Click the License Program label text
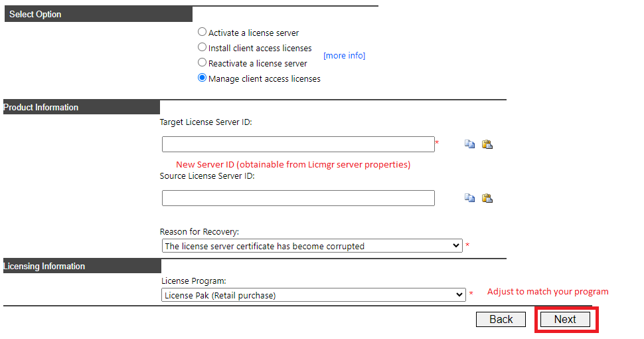The width and height of the screenshot is (644, 339). [193, 281]
